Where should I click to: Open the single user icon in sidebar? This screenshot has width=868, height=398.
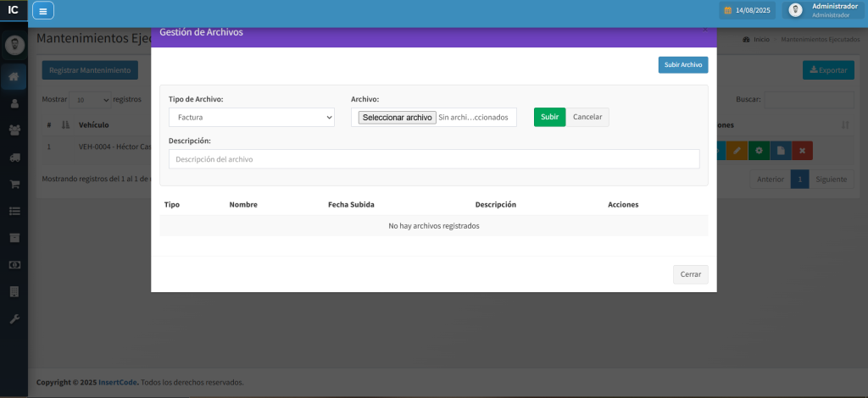(14, 103)
